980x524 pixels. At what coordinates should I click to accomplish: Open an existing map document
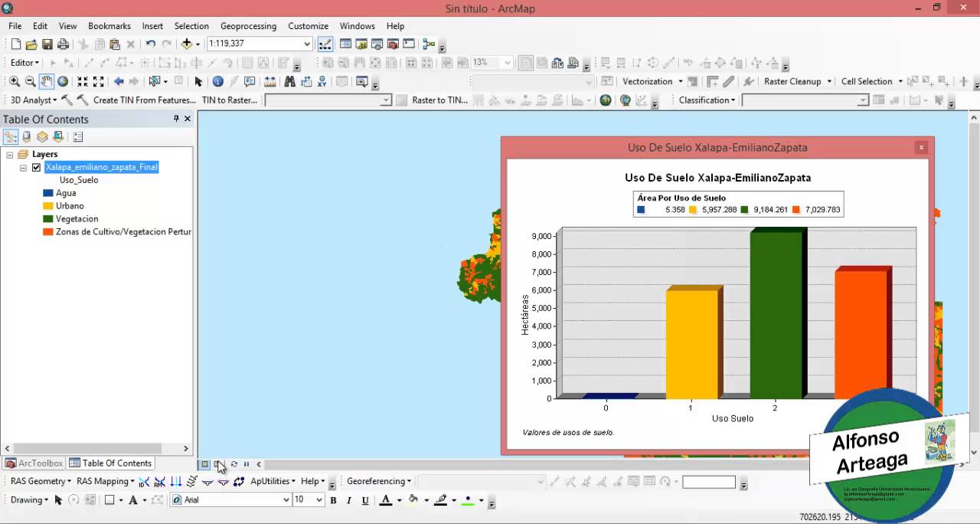pyautogui.click(x=31, y=44)
